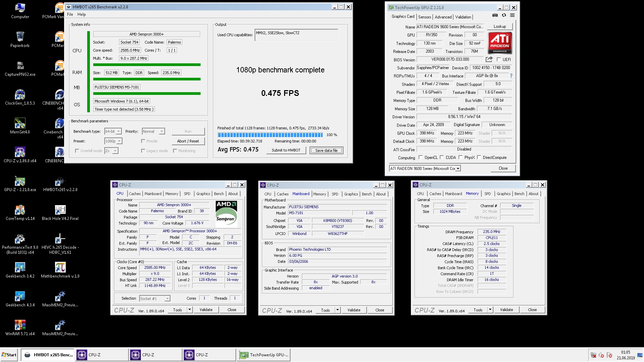
Task: Open Black Hole V4.2 Final icon
Action: point(60,213)
